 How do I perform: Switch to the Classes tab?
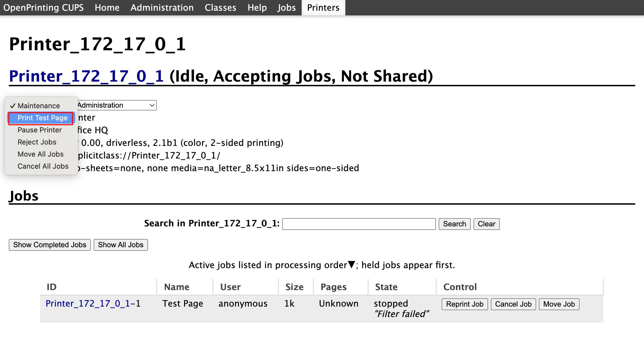[x=220, y=8]
